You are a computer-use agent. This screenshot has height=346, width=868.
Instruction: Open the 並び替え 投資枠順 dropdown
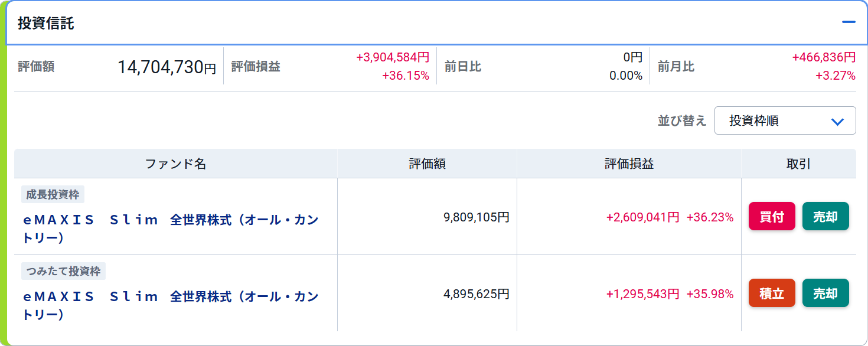[x=785, y=120]
